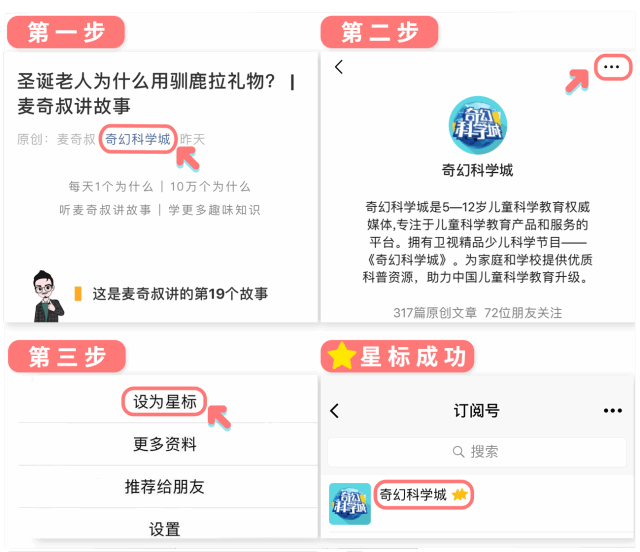Choose 推荐给朋友 in the menu
The height and width of the screenshot is (552, 640).
pyautogui.click(x=165, y=487)
